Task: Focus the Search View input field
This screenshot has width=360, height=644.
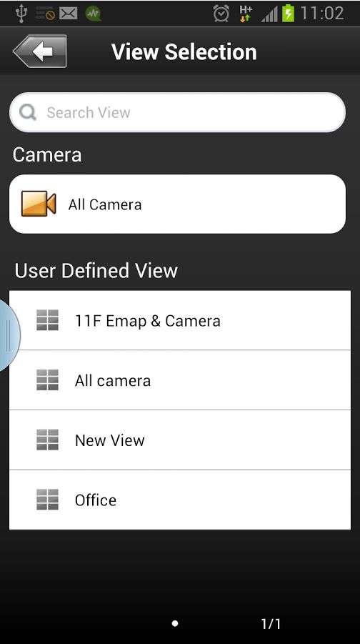Action: point(177,112)
